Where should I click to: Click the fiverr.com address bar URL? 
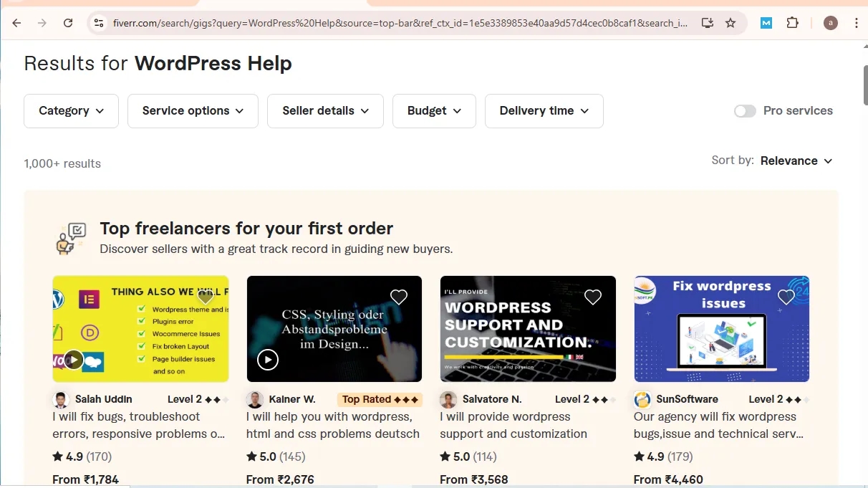[400, 23]
